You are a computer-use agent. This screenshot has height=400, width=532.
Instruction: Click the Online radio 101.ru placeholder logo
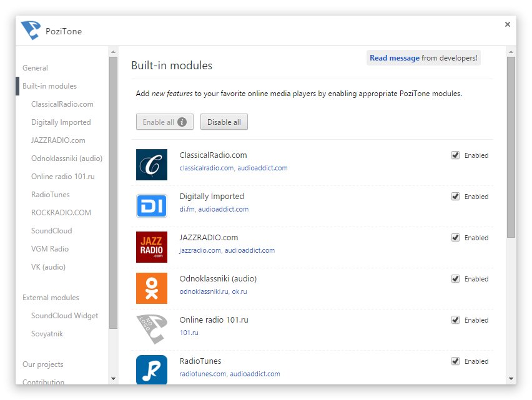[151, 329]
